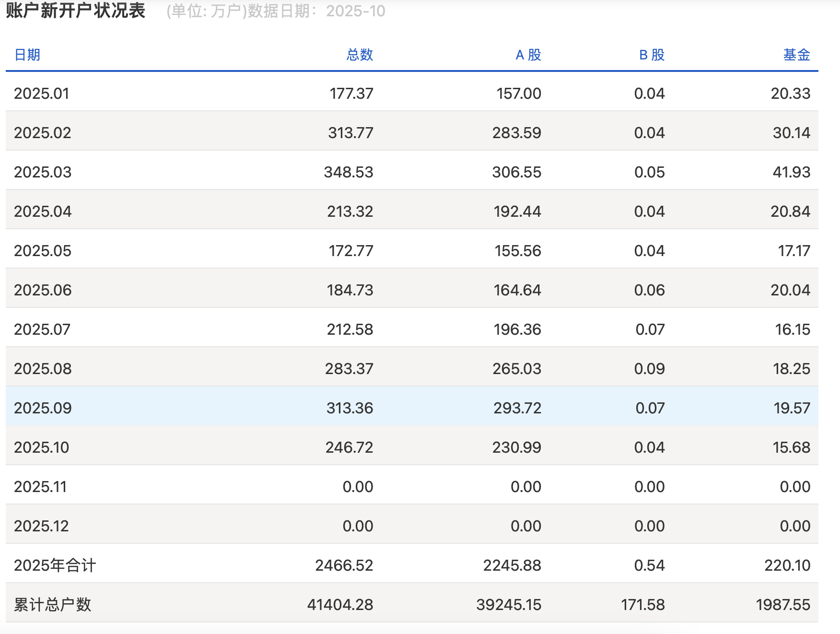
Task: Sort by the A 股 column header
Action: 529,55
